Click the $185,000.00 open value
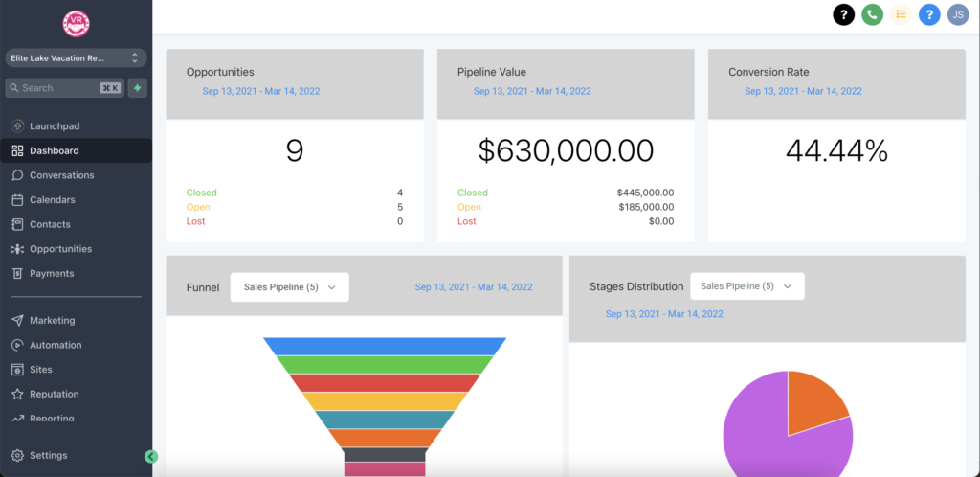Image resolution: width=980 pixels, height=477 pixels. click(x=646, y=207)
